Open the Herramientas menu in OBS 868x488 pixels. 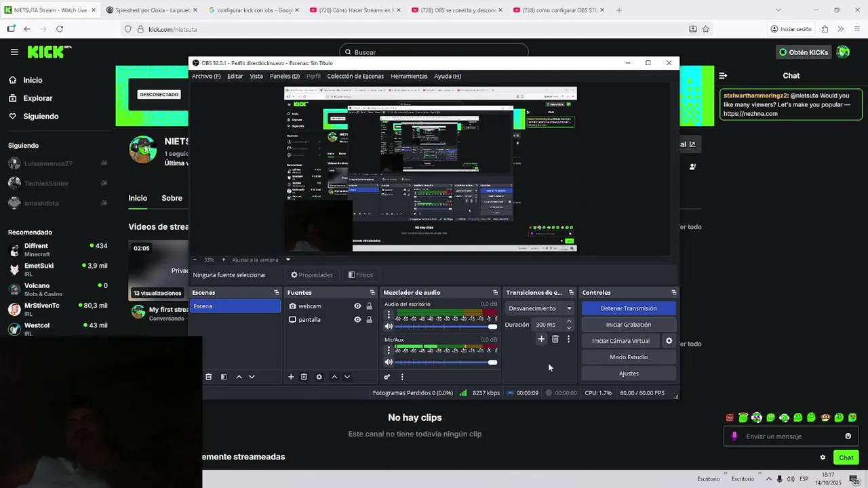click(409, 77)
